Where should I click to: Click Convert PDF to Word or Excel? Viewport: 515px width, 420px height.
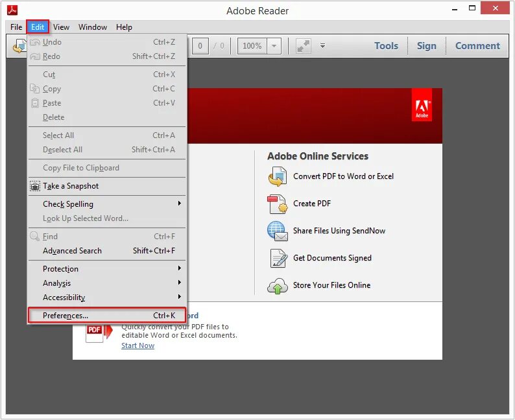click(x=343, y=176)
